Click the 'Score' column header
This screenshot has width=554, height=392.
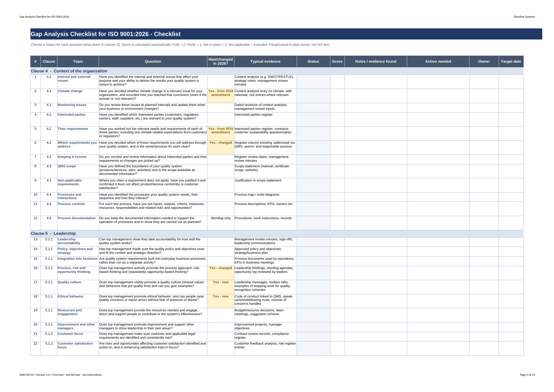coord(337,62)
